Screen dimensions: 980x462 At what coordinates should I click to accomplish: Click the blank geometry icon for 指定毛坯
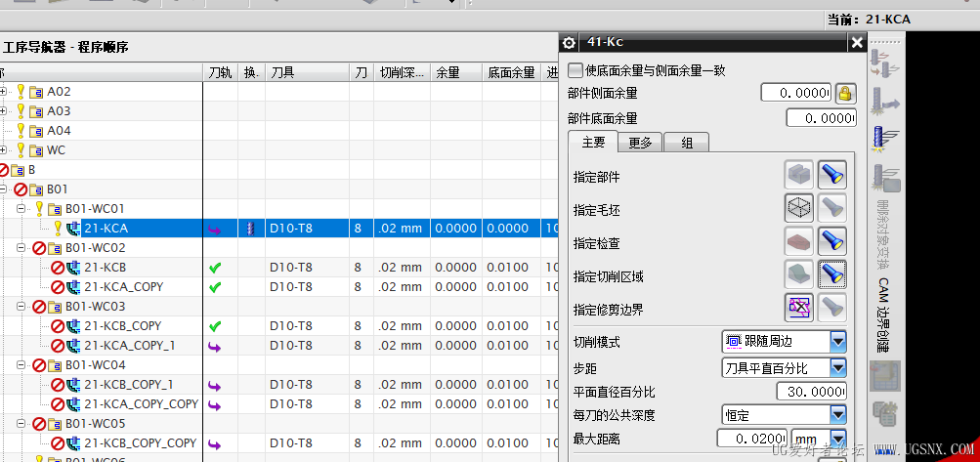pyautogui.click(x=799, y=207)
